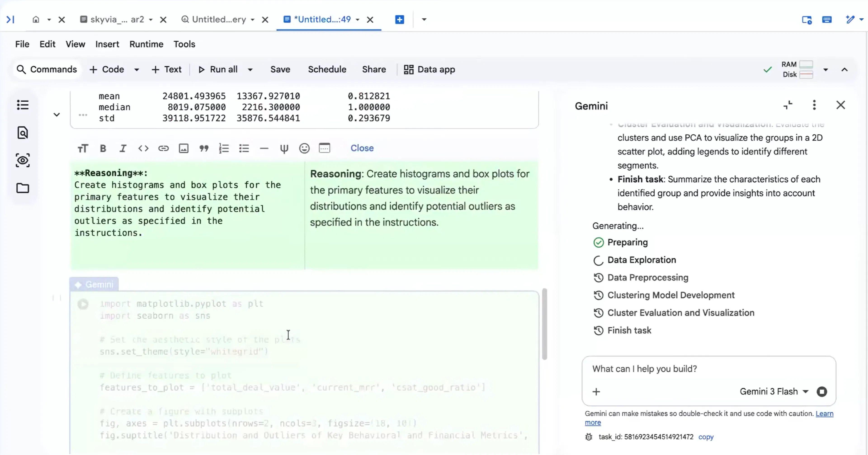
Task: Add a new Text cell
Action: (x=166, y=69)
